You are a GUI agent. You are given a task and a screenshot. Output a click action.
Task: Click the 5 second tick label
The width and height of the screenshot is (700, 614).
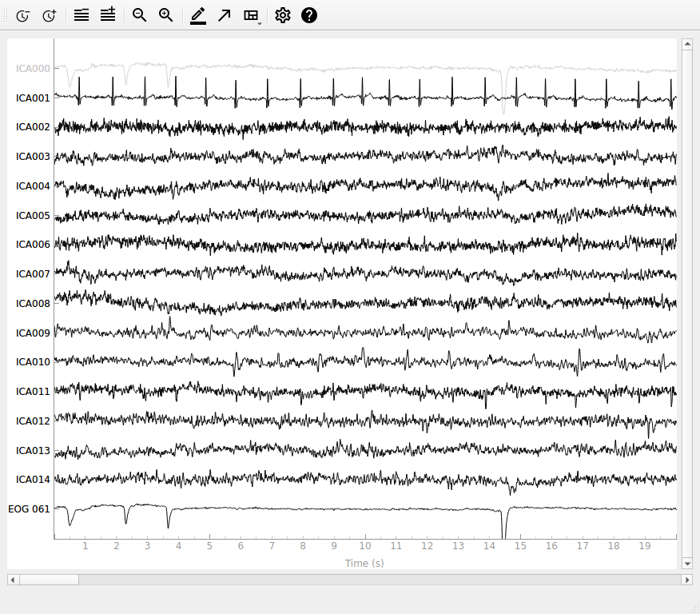[x=209, y=546]
